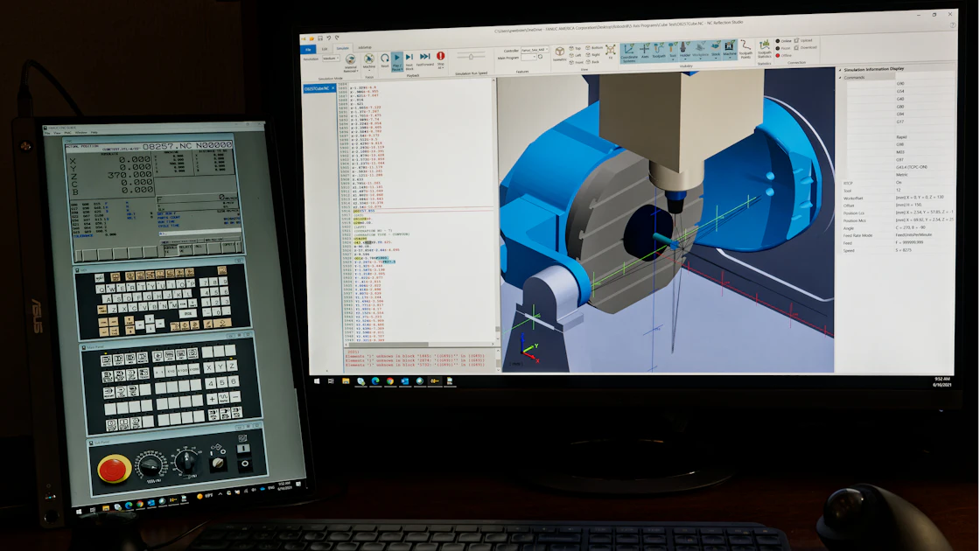Select the Online connection option
Screen dimensions: 980x551
pyautogui.click(x=784, y=40)
